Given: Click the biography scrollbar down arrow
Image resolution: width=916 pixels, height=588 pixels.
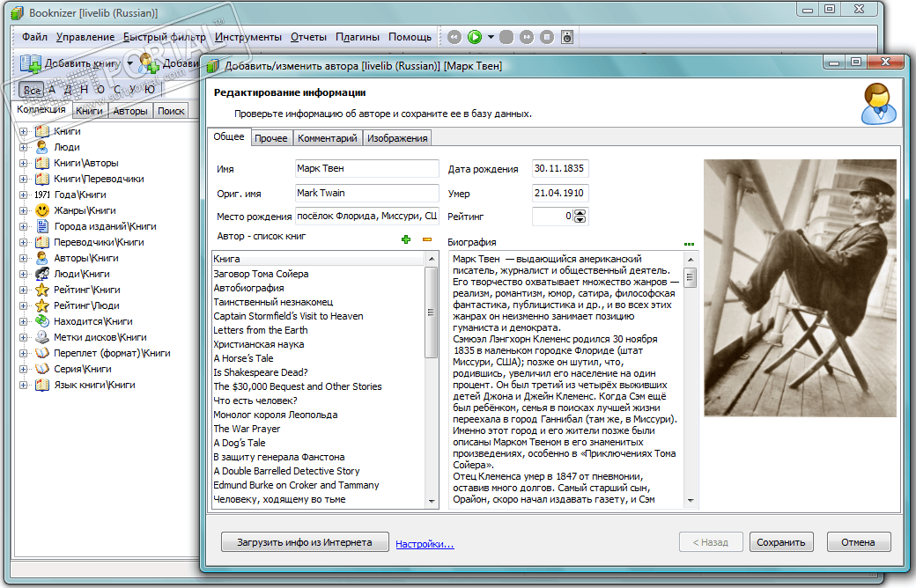Looking at the screenshot, I should 691,500.
